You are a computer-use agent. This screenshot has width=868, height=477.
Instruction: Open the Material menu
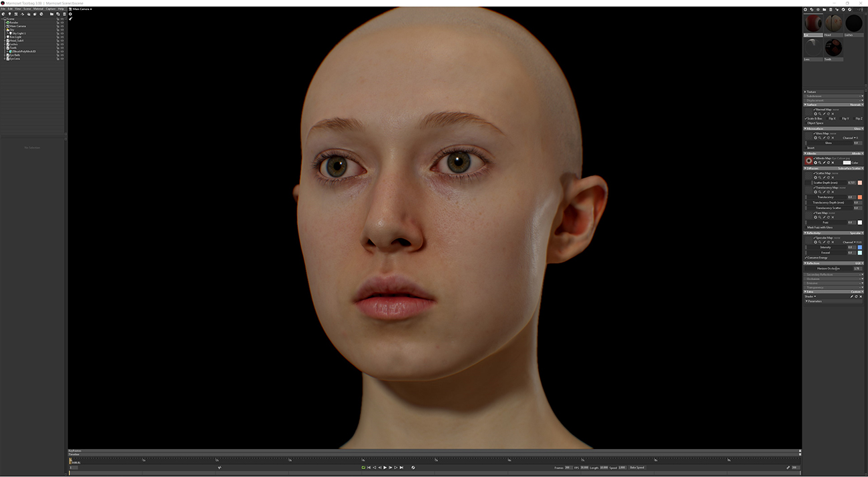(x=38, y=9)
